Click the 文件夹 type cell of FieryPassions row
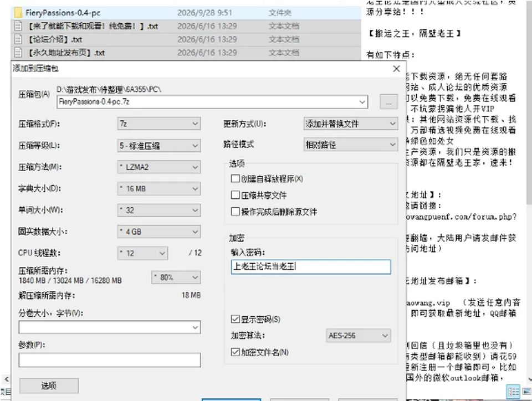Image resolution: width=532 pixels, height=401 pixels. (280, 13)
